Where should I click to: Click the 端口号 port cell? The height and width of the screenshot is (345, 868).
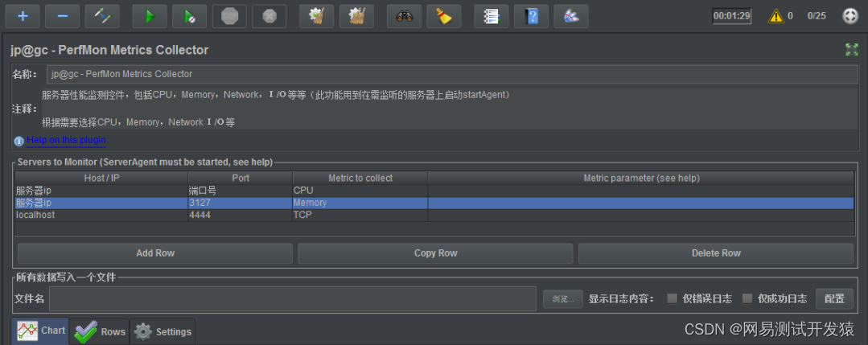241,191
